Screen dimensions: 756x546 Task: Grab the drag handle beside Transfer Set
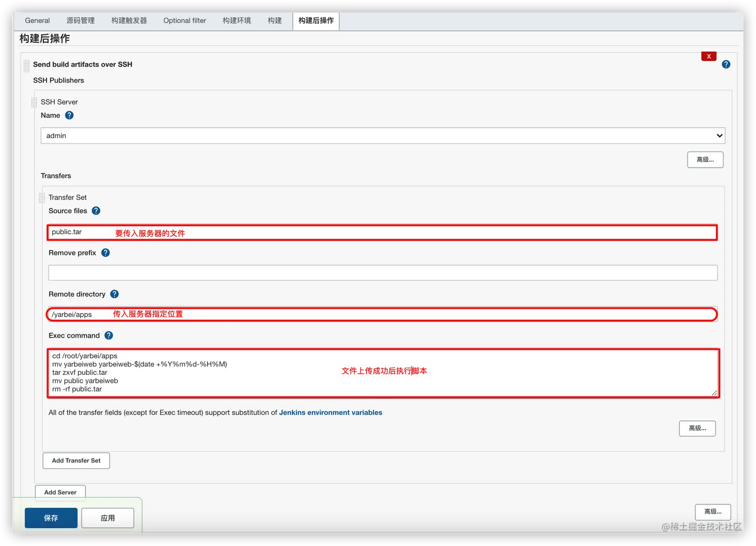click(41, 198)
